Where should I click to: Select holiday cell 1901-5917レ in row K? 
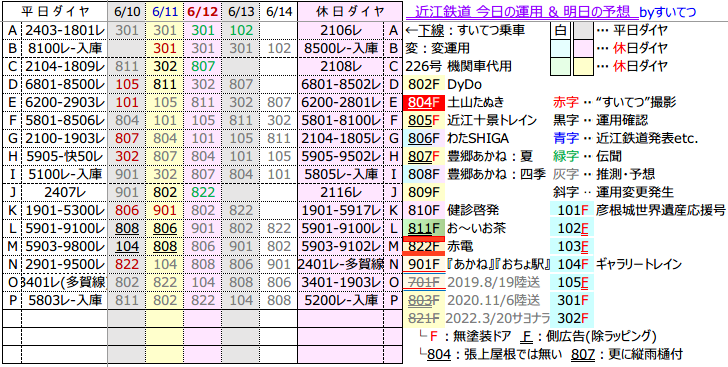pos(342,210)
